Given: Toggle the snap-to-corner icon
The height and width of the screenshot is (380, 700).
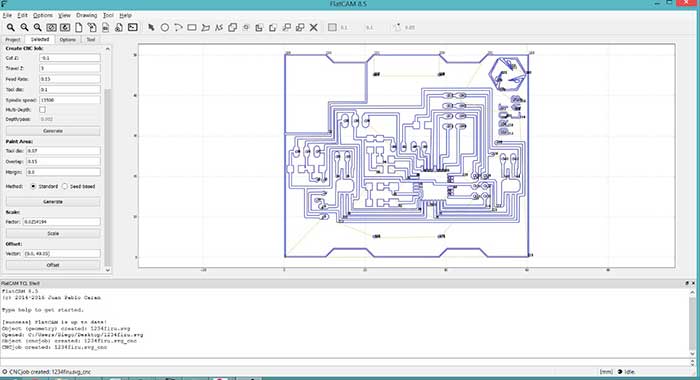Looking at the screenshot, I should coord(397,27).
